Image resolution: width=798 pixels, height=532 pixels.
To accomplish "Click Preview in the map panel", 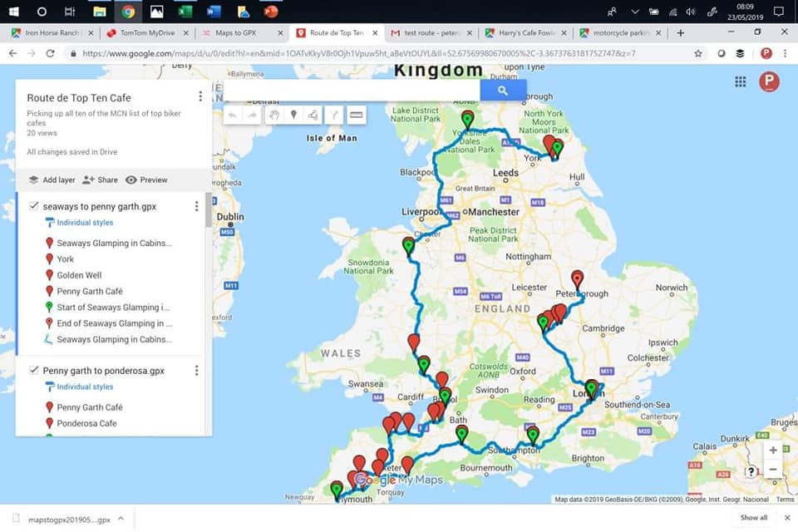I will pos(146,180).
